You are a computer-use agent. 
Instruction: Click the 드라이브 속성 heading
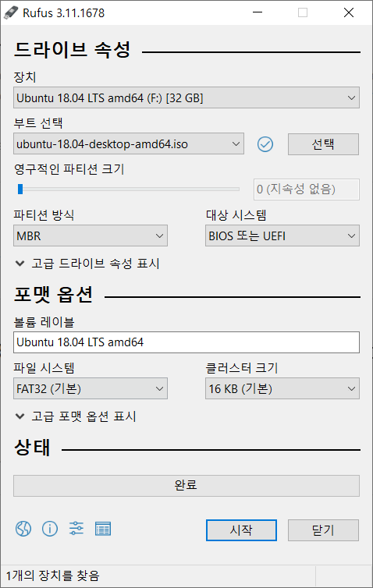click(x=73, y=49)
